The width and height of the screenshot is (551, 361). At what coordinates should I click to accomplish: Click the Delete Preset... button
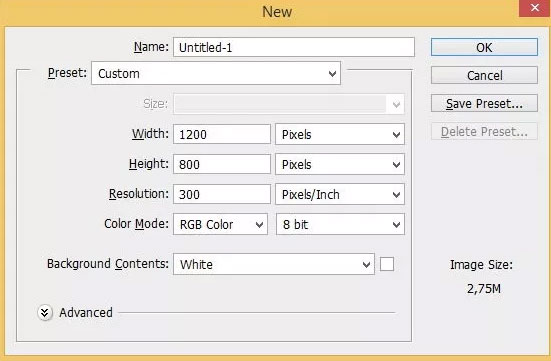484,131
